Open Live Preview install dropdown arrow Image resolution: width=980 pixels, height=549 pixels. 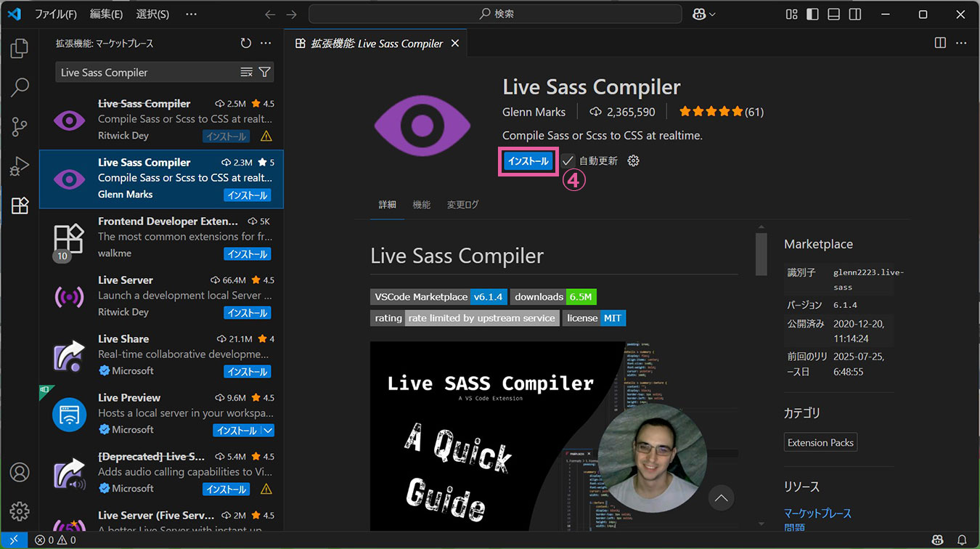point(267,431)
